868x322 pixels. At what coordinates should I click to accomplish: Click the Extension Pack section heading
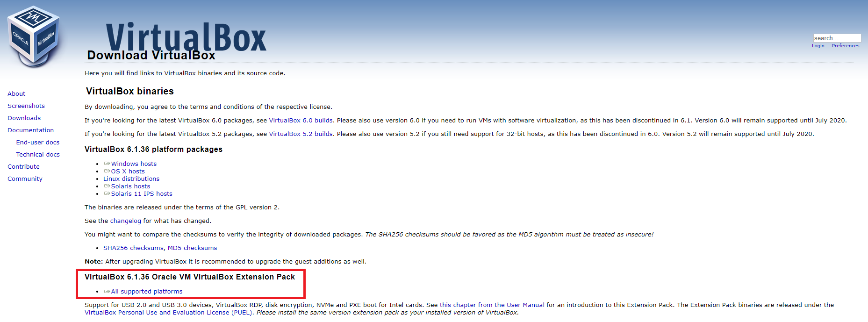(x=190, y=277)
